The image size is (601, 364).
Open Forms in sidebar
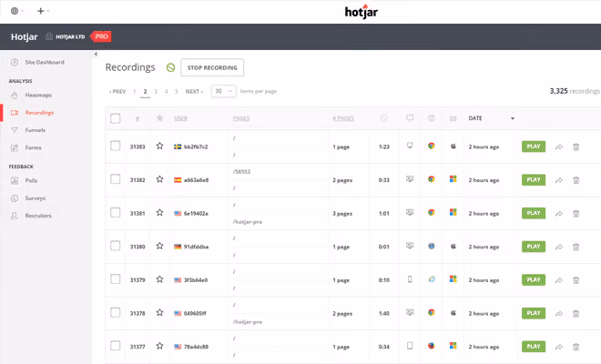34,147
